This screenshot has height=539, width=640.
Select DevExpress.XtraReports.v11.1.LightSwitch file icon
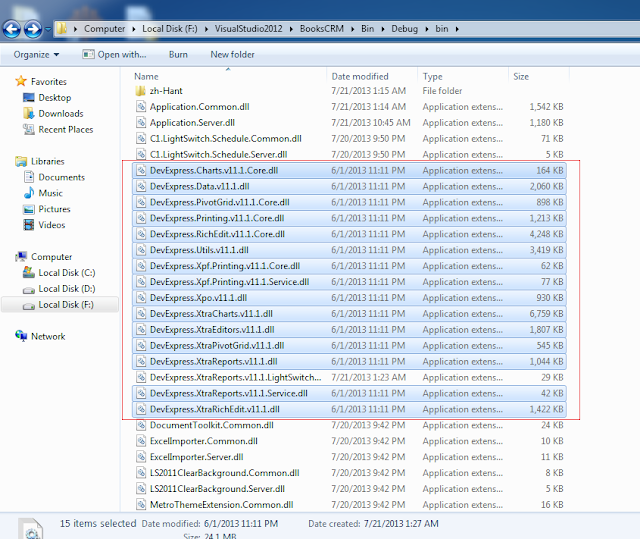pos(141,377)
